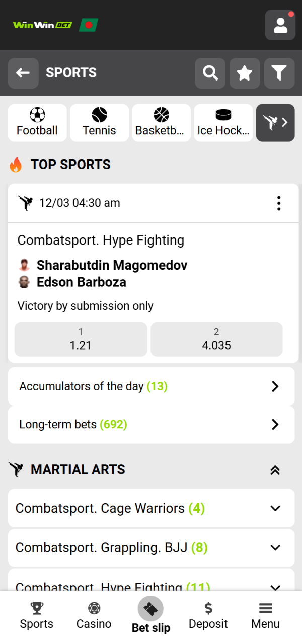Select the 1.21 odds for Magomedov
302x644 pixels.
click(81, 339)
